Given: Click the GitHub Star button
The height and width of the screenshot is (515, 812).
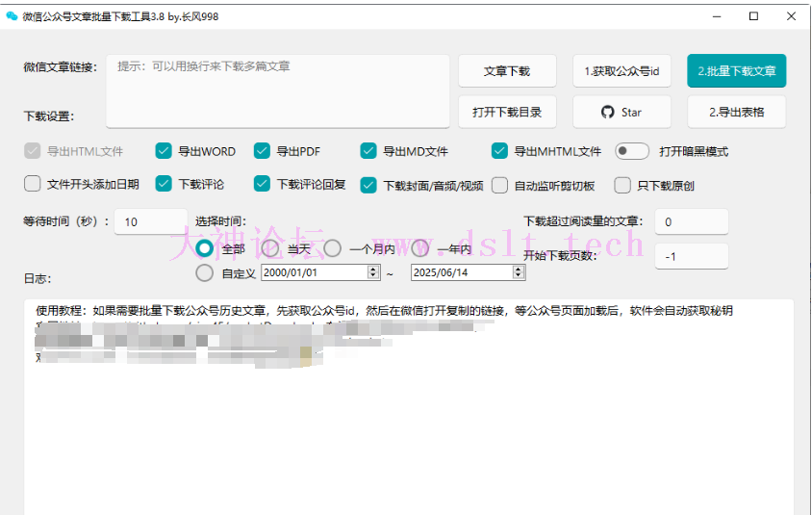Looking at the screenshot, I should [622, 112].
